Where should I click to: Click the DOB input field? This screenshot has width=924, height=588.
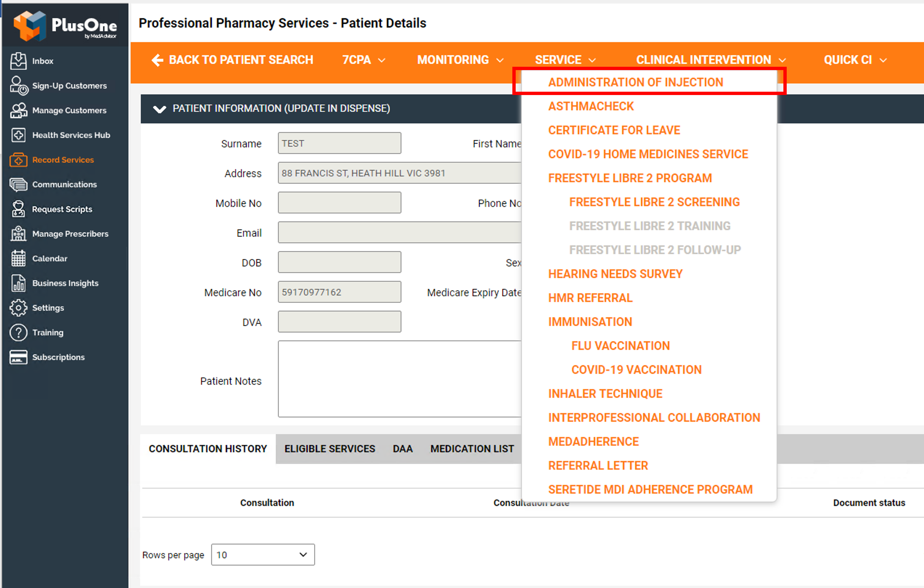pyautogui.click(x=340, y=262)
